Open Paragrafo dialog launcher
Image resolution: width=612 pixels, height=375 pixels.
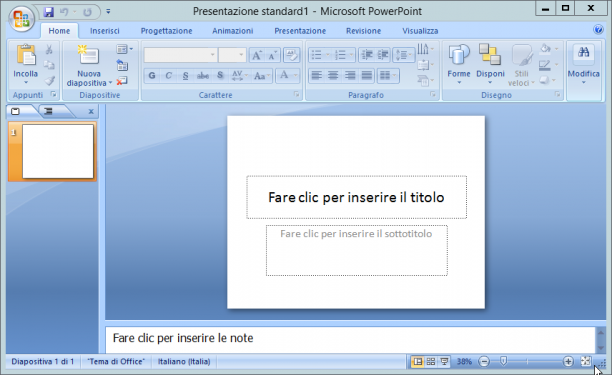(433, 94)
